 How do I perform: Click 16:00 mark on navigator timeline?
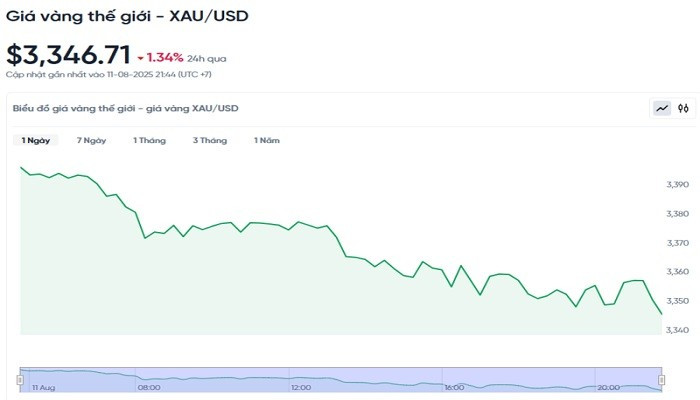[x=453, y=387]
